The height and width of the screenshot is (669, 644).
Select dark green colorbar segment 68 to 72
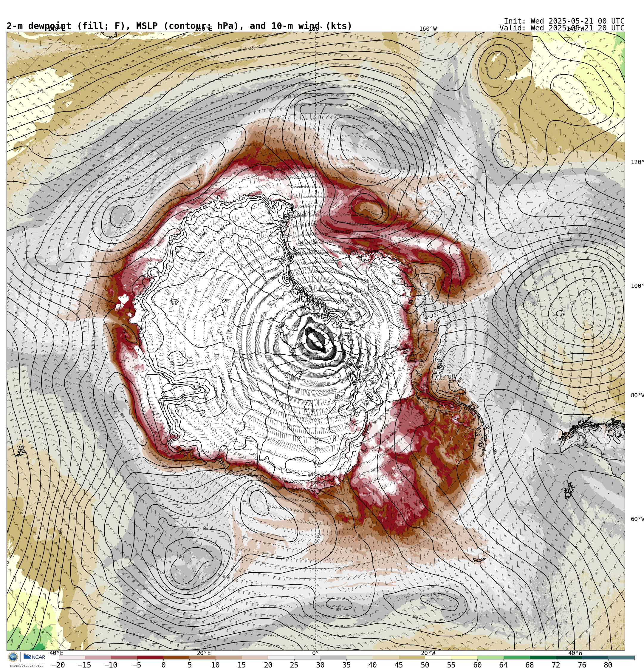click(543, 657)
